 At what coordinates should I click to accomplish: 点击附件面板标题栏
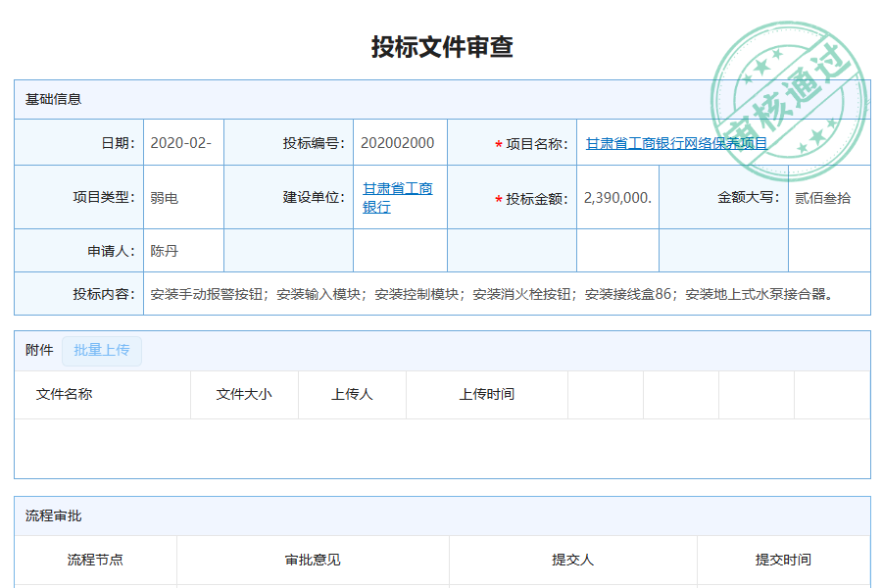click(36, 350)
